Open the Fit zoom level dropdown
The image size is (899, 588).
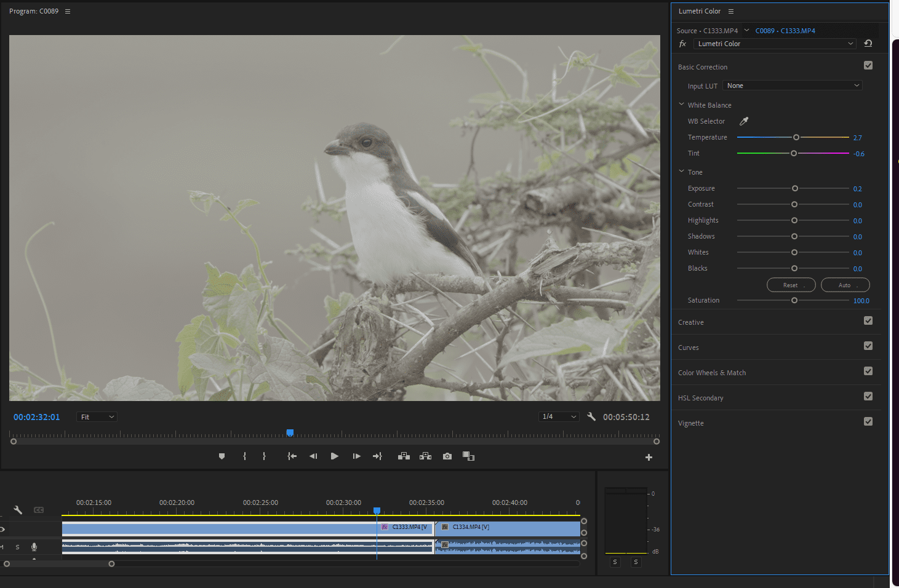click(97, 417)
